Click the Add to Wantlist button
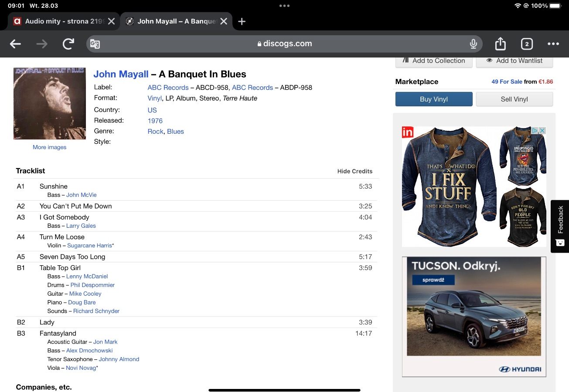The image size is (569, 392). click(514, 61)
